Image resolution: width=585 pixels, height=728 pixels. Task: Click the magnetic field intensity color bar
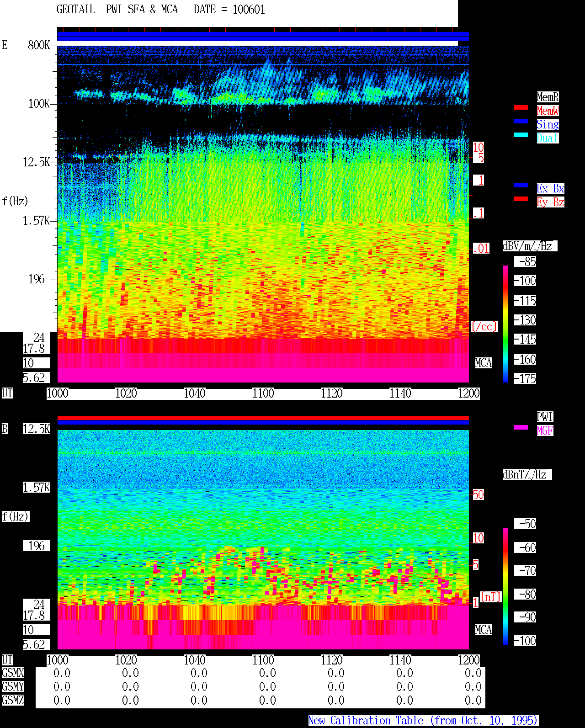[505, 586]
